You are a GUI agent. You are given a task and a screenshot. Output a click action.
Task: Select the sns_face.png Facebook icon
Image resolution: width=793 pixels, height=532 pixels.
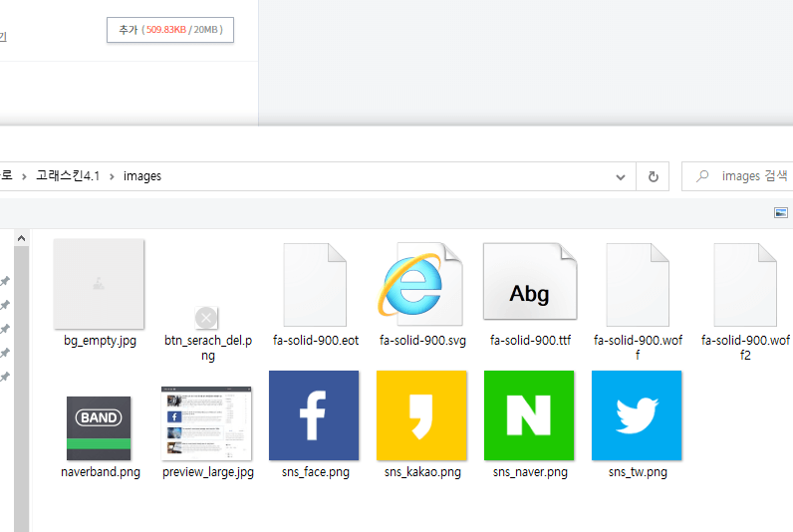(314, 415)
